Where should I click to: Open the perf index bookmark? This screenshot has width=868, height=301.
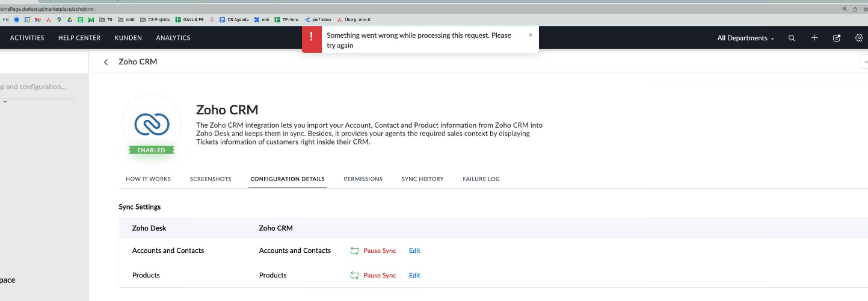pyautogui.click(x=318, y=20)
